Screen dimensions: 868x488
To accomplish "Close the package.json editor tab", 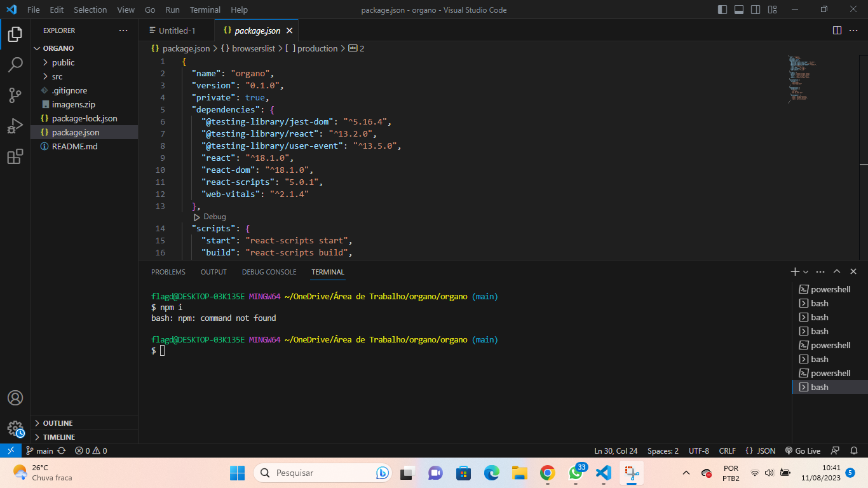I will click(289, 30).
